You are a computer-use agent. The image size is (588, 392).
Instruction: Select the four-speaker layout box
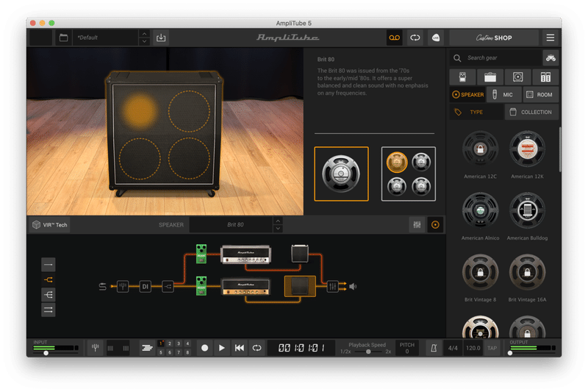tap(409, 174)
